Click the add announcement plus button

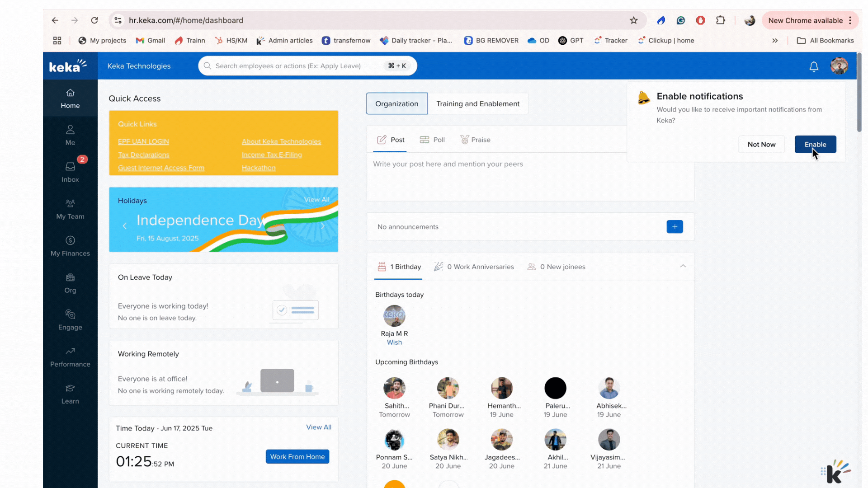click(x=675, y=227)
